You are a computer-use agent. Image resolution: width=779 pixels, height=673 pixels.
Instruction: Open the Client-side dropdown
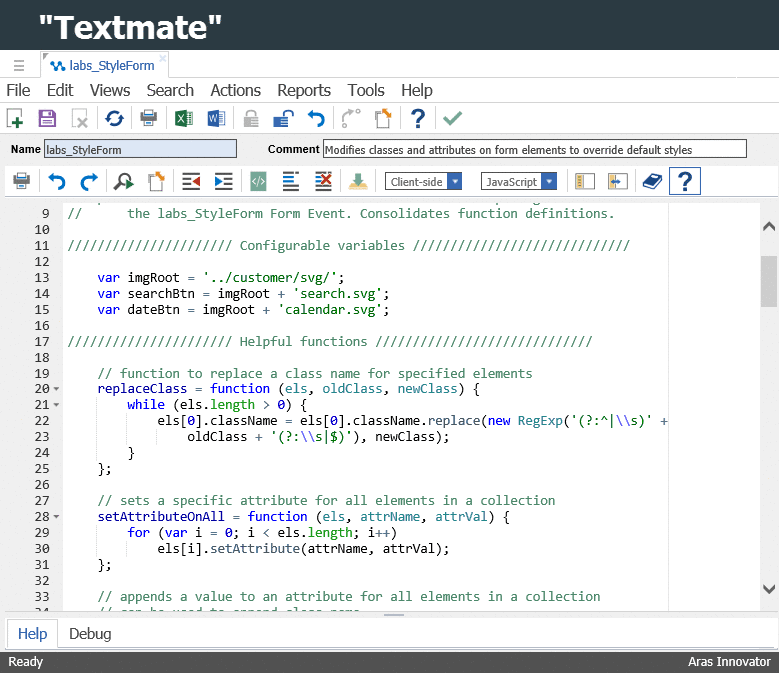click(424, 182)
